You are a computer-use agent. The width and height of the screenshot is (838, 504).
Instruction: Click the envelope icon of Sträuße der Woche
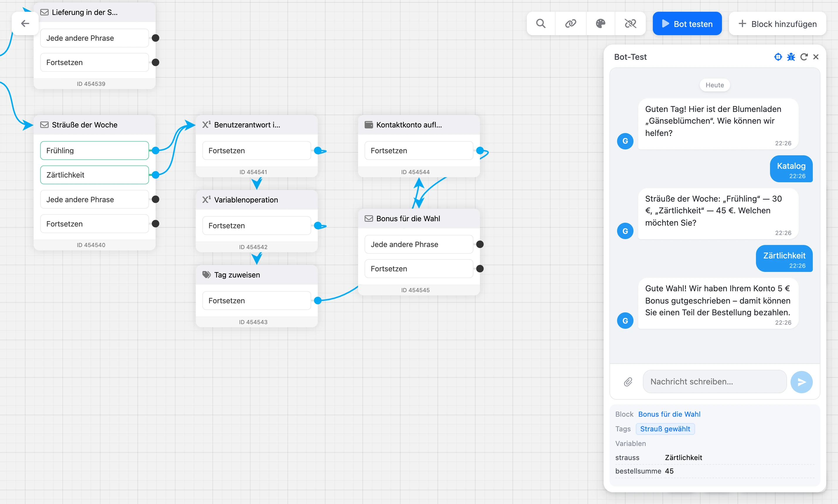pos(45,125)
